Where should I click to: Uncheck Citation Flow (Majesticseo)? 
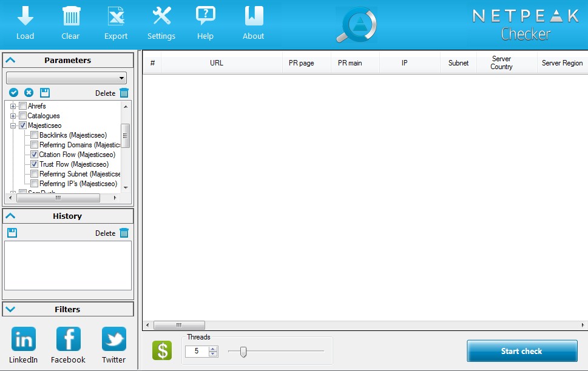click(35, 155)
